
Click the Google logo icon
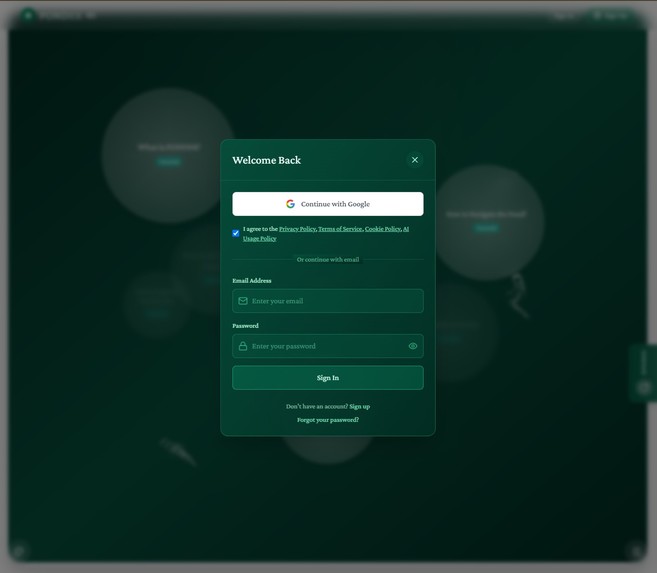tap(290, 204)
